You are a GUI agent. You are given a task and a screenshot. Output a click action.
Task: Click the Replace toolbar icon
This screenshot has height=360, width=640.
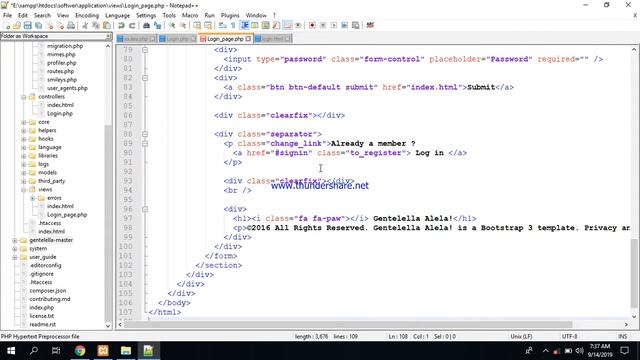click(x=157, y=25)
